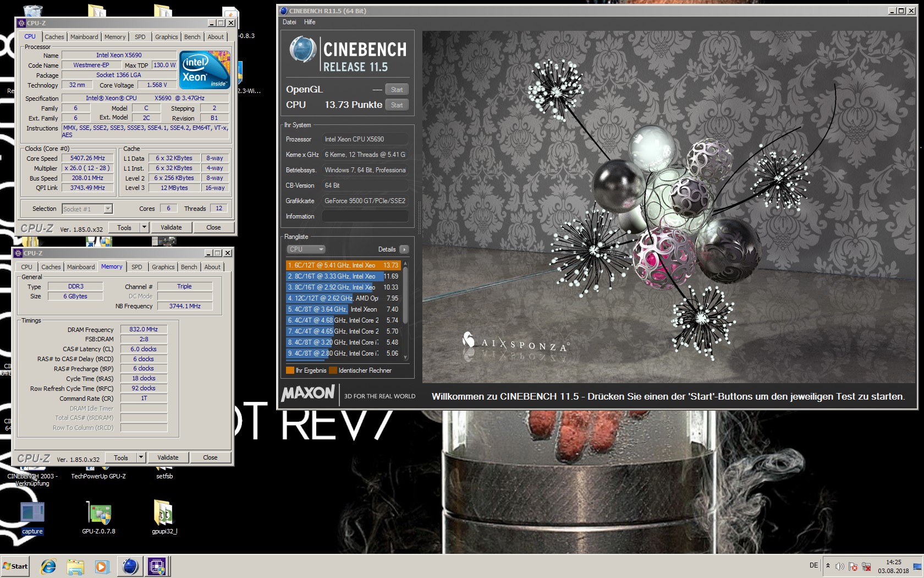The height and width of the screenshot is (578, 924).
Task: Expand Tools dropdown arrow in lower CPU-Z window
Action: (x=141, y=457)
